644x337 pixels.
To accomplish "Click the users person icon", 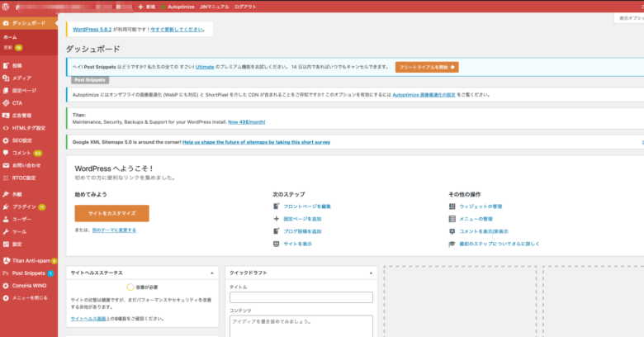I will tap(6, 219).
